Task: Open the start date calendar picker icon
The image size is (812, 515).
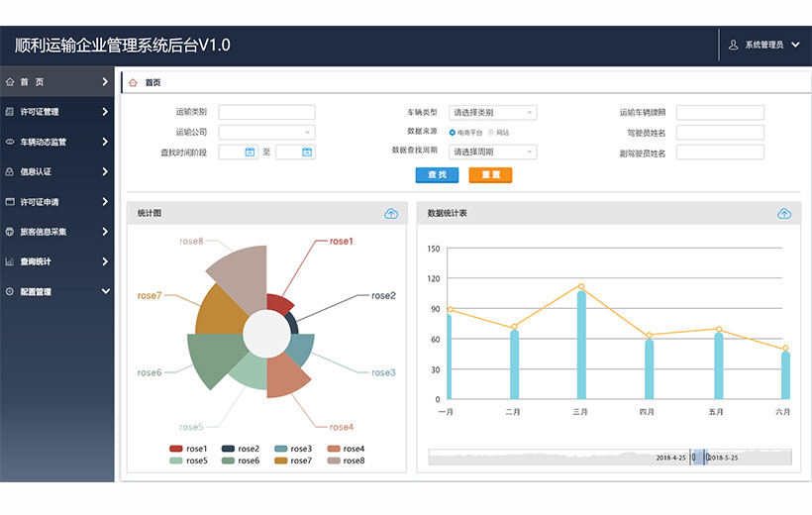Action: click(251, 153)
